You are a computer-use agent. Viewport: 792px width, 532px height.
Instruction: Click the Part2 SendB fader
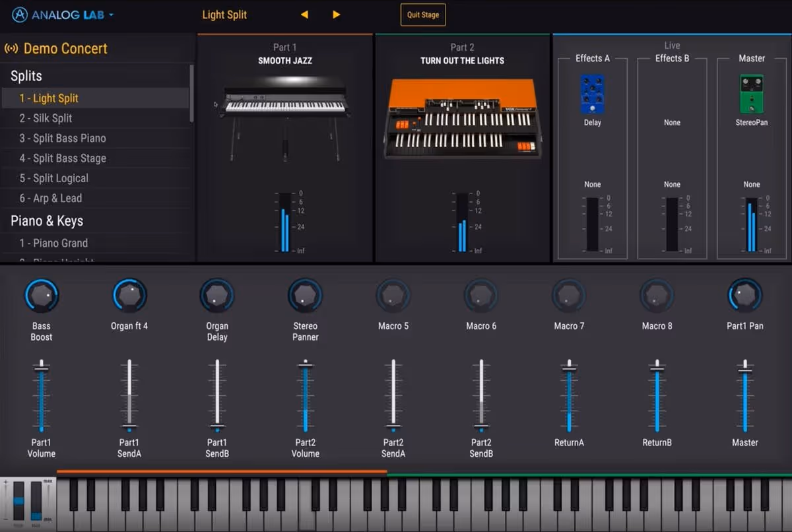[x=481, y=396]
